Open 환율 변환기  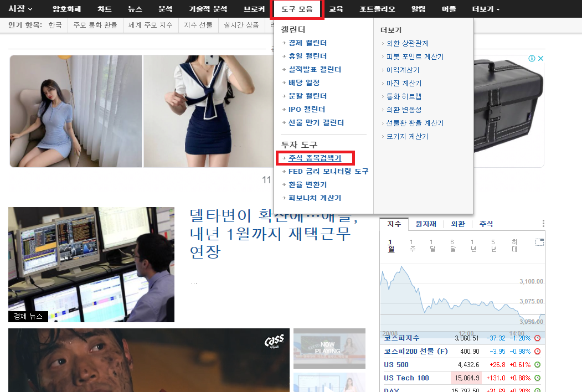pyautogui.click(x=308, y=185)
